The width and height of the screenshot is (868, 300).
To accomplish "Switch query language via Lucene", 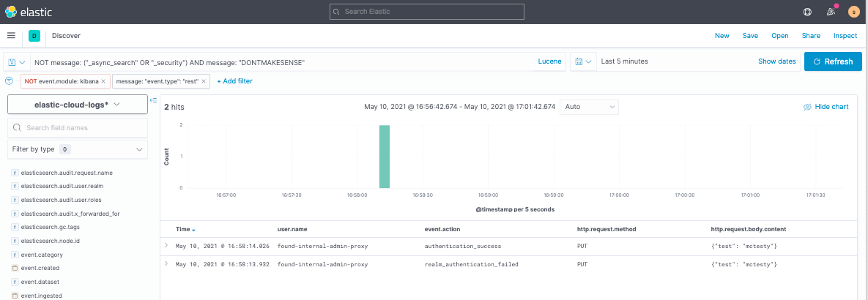I will click(549, 62).
